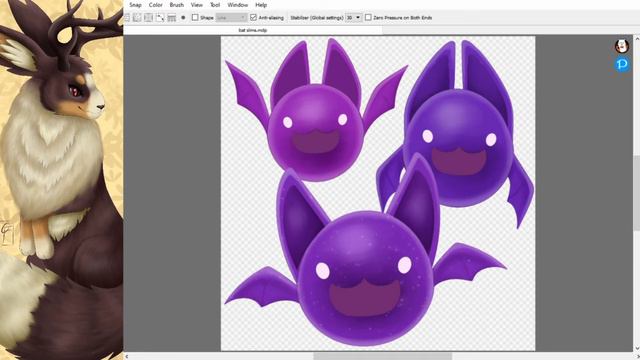Switch to the bat slime.mdp tab
This screenshot has width=640, height=360.
[x=253, y=30]
